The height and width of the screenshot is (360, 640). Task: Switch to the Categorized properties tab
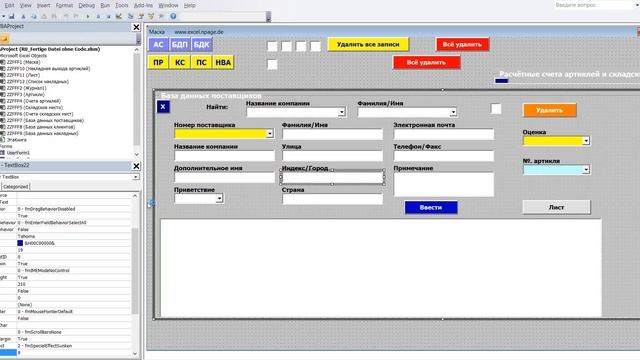coord(16,187)
